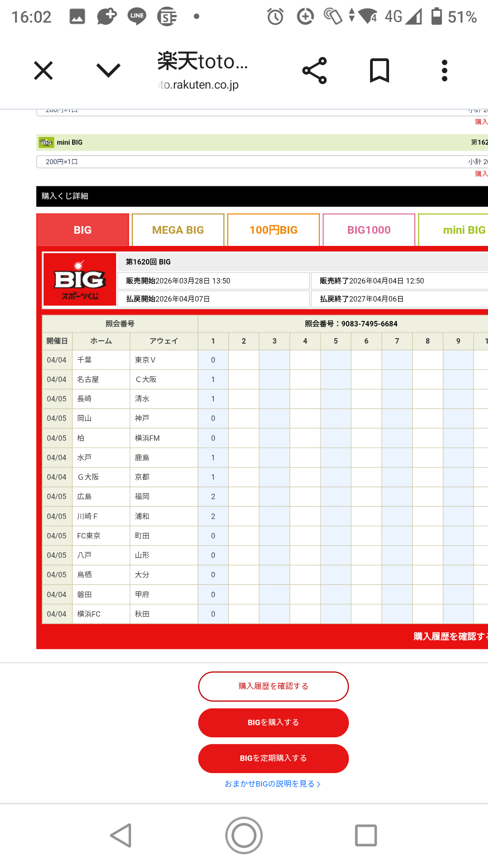Tap the share icon in browser toolbar
This screenshot has height=868, width=488.
[314, 71]
